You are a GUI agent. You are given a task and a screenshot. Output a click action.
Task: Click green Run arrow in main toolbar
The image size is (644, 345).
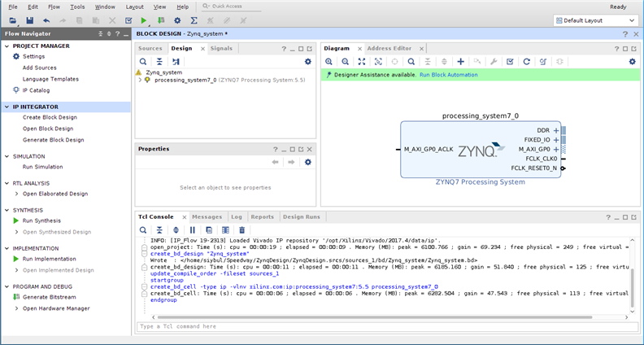(x=144, y=20)
